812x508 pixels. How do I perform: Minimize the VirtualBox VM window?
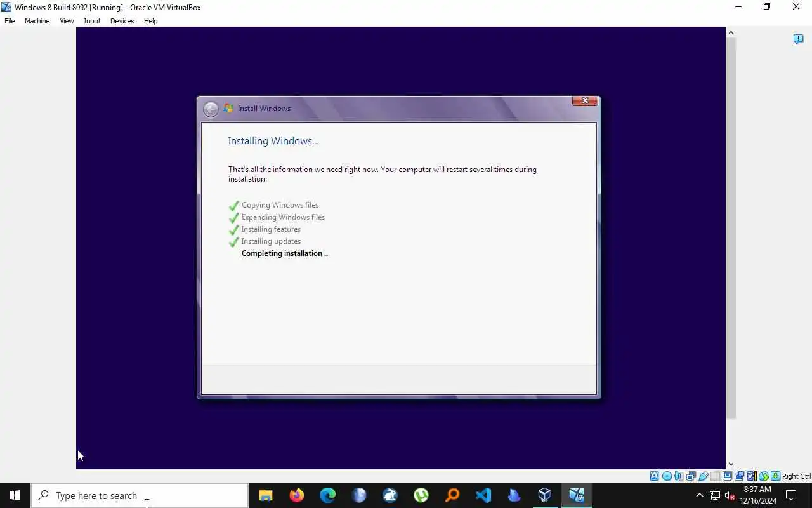tap(738, 7)
